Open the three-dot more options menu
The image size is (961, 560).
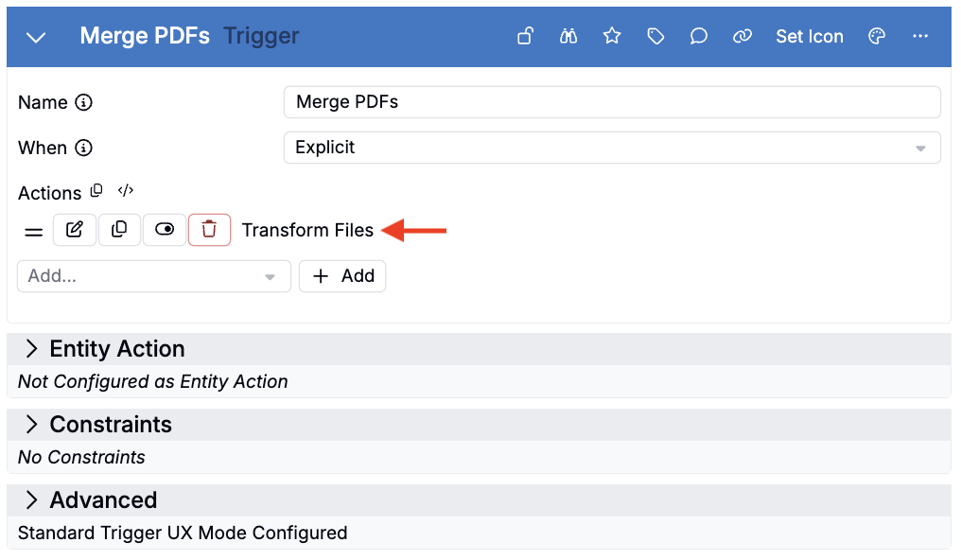(x=920, y=37)
